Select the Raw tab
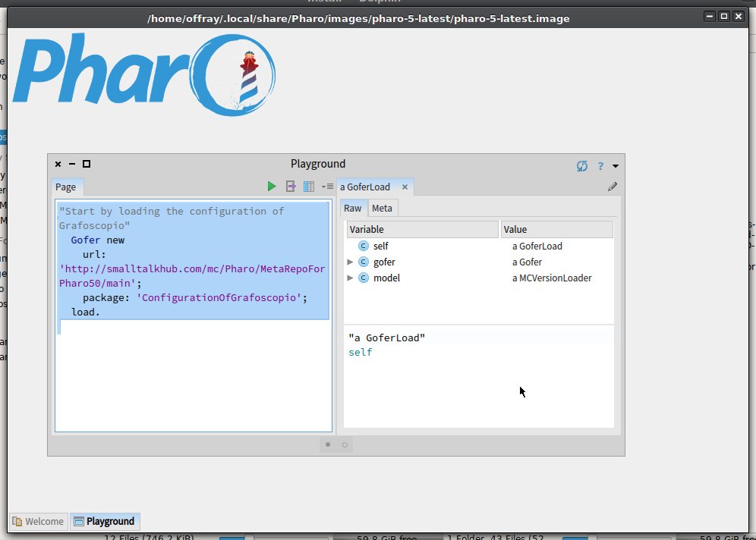756x540 pixels. [x=352, y=208]
